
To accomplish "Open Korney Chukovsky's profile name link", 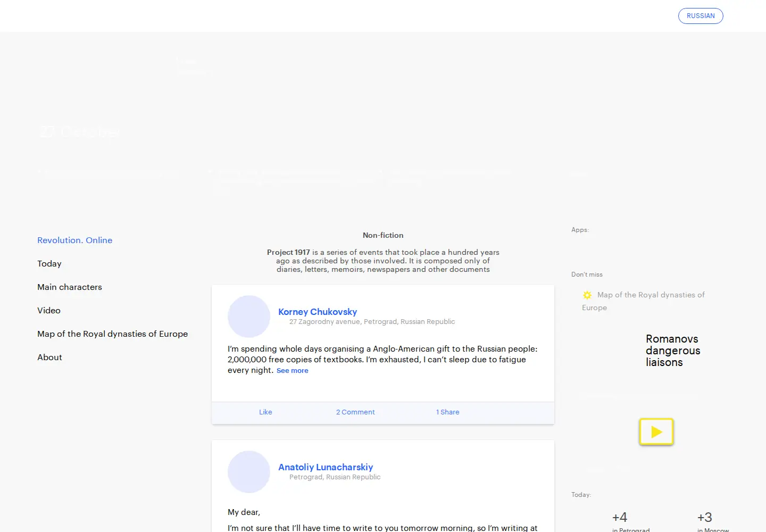I will (x=318, y=312).
